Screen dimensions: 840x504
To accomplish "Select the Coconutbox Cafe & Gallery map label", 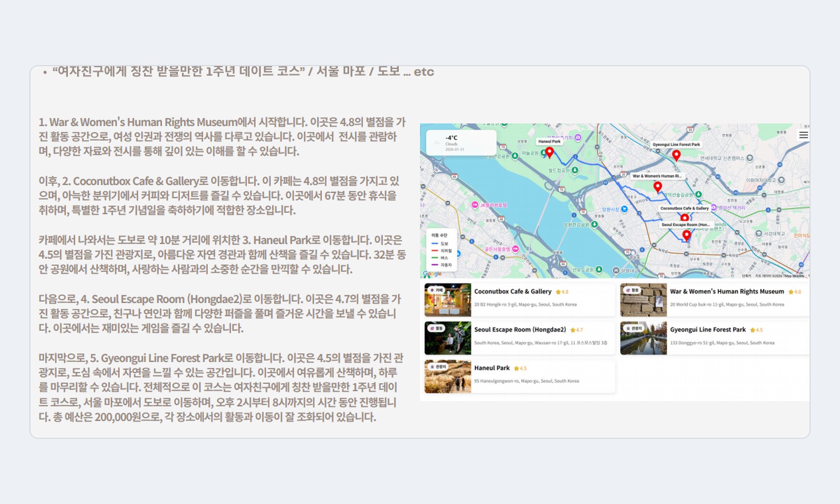I will pos(685,208).
